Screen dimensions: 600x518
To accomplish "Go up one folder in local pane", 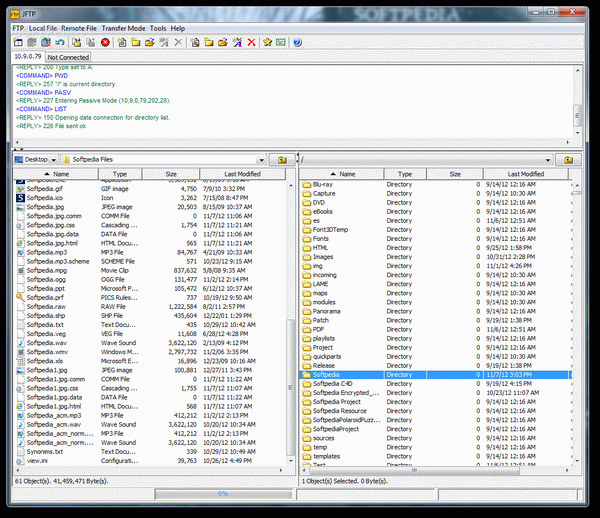I will coord(282,159).
